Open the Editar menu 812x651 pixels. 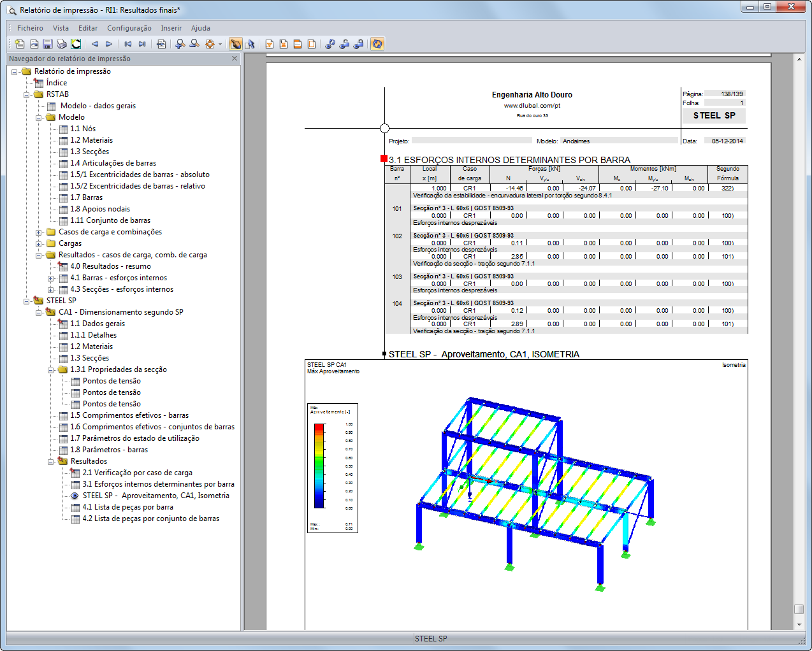(x=88, y=28)
